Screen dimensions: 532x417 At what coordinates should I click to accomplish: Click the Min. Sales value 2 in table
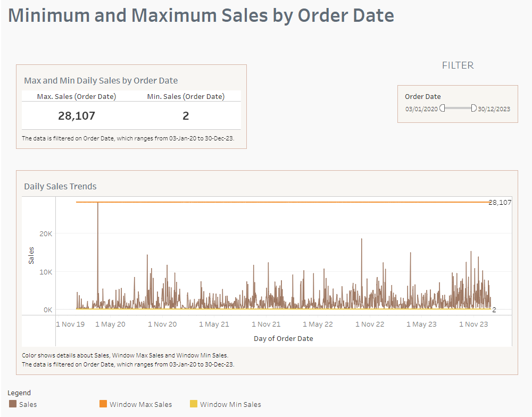[186, 115]
